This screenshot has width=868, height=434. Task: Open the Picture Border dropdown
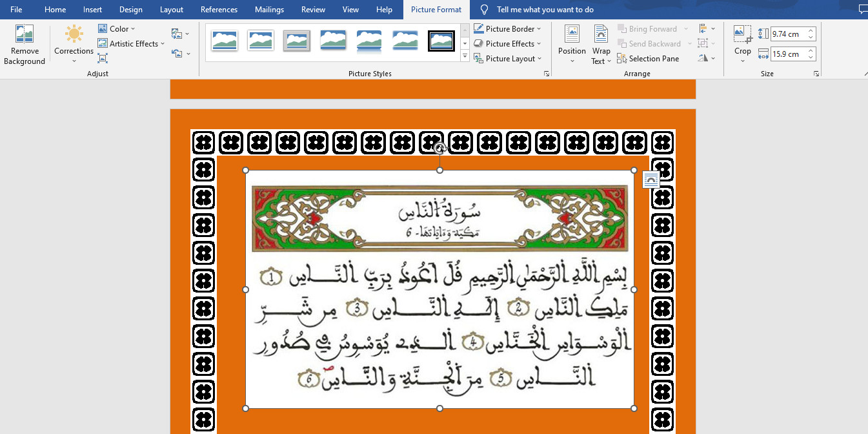[x=507, y=28]
